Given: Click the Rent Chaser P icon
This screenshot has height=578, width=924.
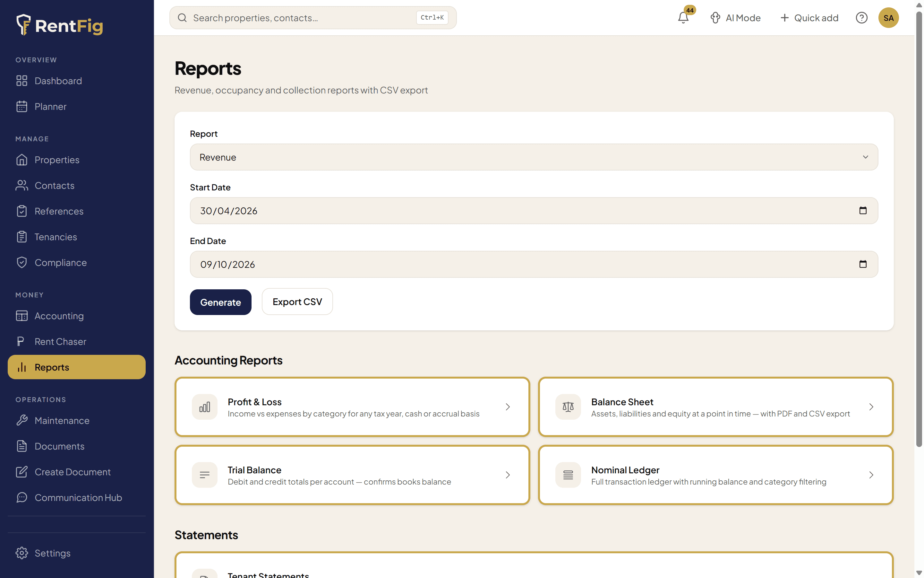Looking at the screenshot, I should click(x=21, y=341).
